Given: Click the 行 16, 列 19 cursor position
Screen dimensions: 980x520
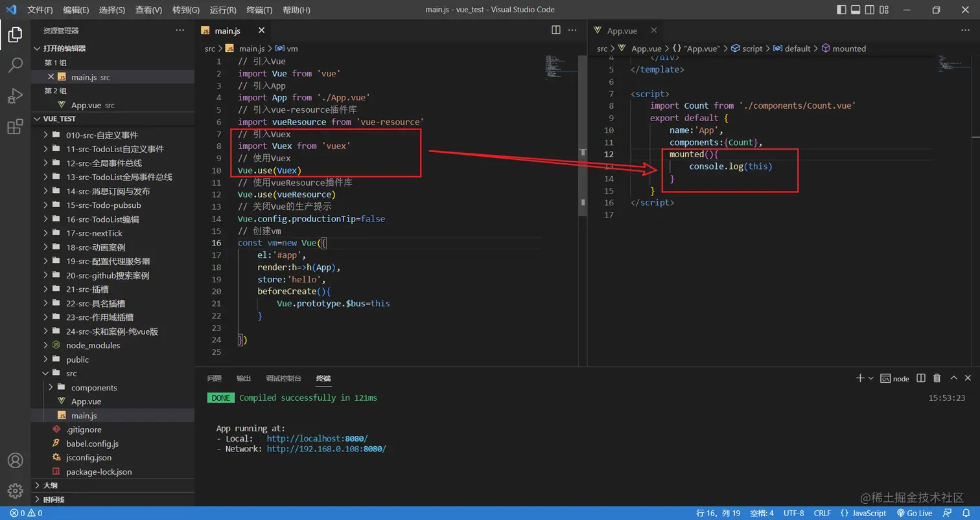Looking at the screenshot, I should (x=718, y=513).
